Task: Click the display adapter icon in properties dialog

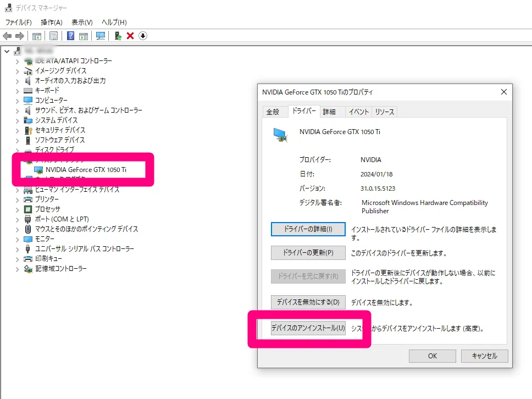Action: 281,135
